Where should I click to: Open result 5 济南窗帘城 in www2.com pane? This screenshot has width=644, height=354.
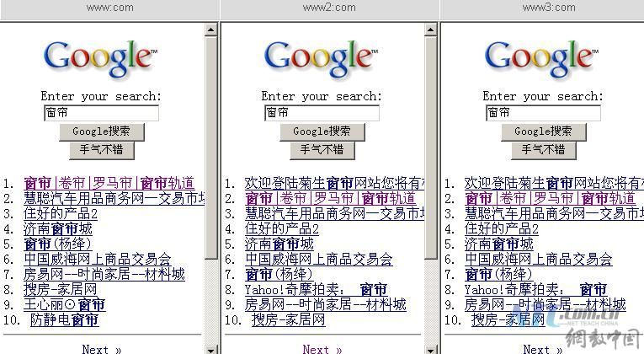point(279,244)
